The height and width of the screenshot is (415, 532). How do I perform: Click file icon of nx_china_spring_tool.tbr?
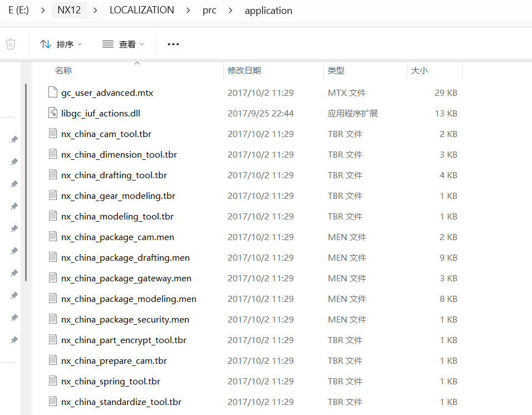[x=53, y=380]
